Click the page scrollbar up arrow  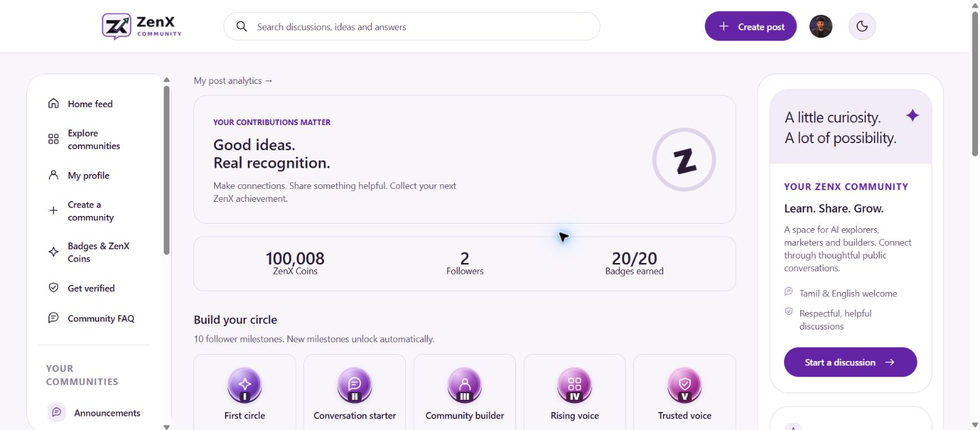975,5
